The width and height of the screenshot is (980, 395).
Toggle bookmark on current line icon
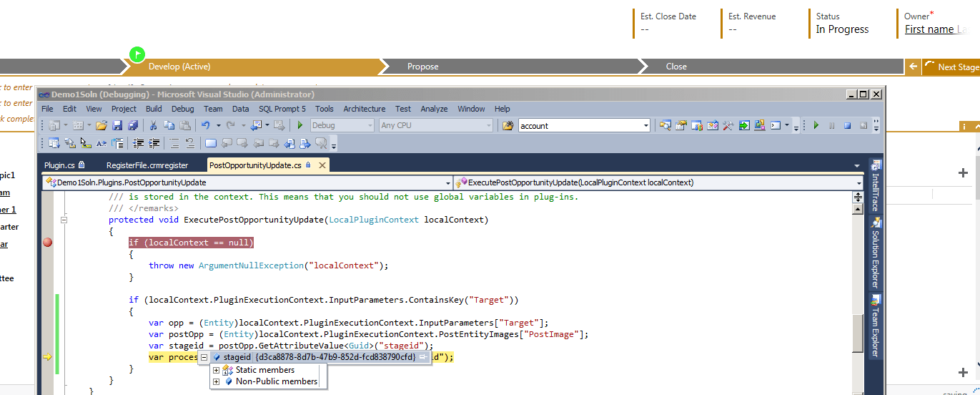point(210,143)
